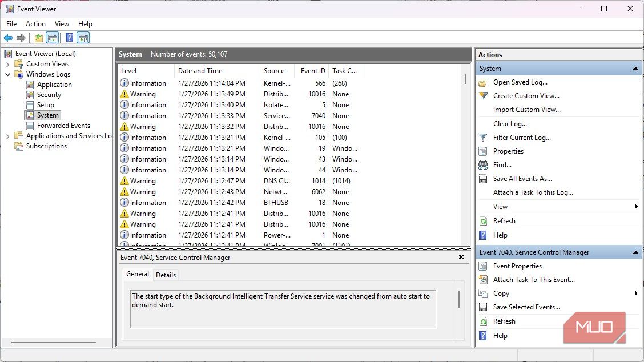Switch to the Details tab
Image resolution: width=644 pixels, height=362 pixels.
tap(166, 275)
